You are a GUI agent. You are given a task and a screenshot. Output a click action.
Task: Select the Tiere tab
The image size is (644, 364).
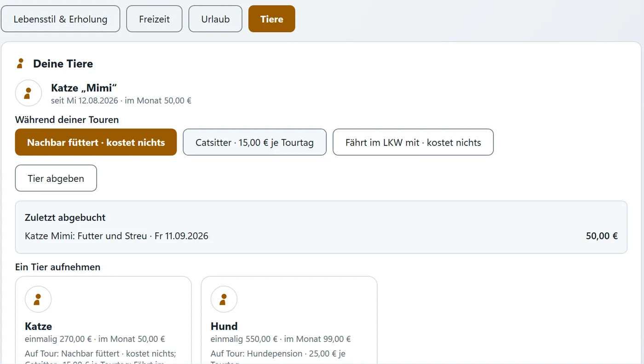point(272,19)
